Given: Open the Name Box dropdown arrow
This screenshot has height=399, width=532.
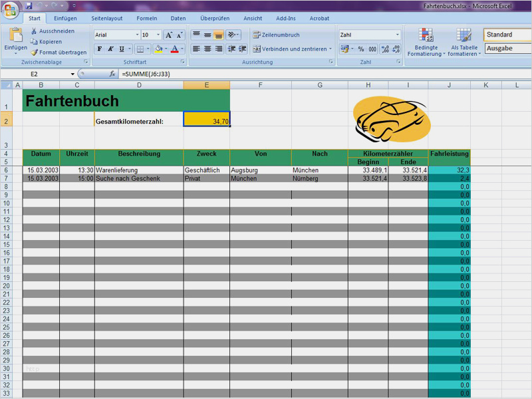Looking at the screenshot, I should tap(72, 74).
